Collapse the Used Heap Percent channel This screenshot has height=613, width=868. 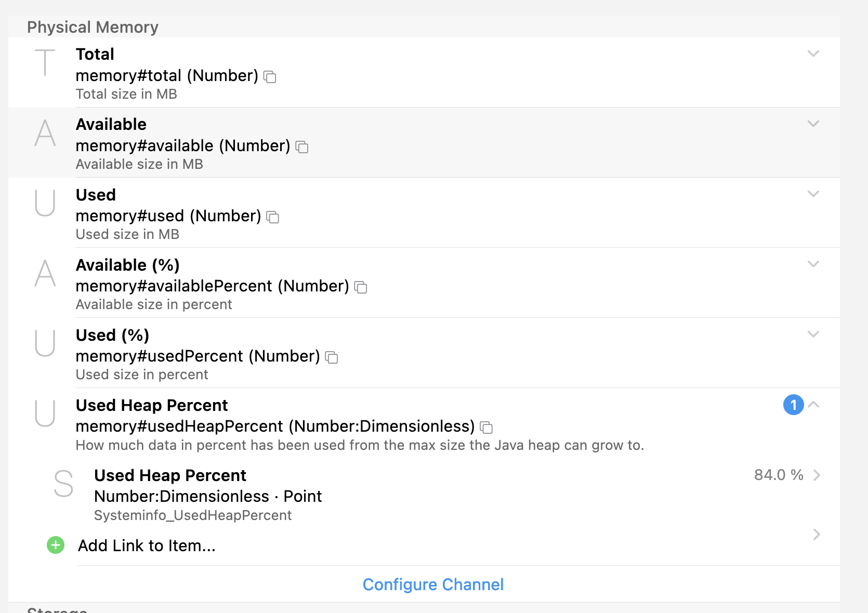pos(814,405)
